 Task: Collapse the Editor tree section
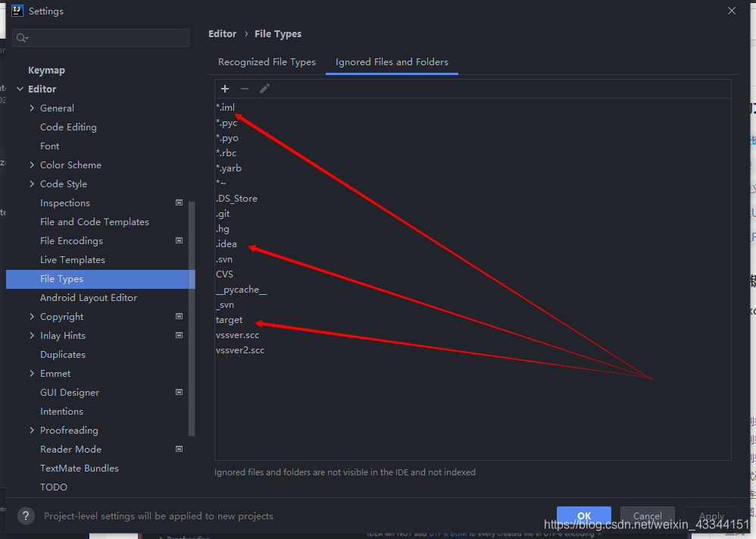click(20, 89)
